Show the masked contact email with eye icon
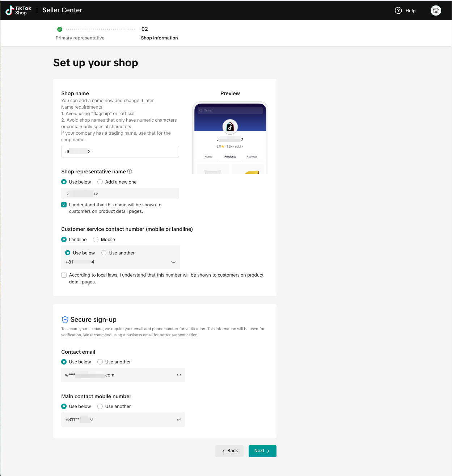Screen dimensions: 452x476 point(179,375)
